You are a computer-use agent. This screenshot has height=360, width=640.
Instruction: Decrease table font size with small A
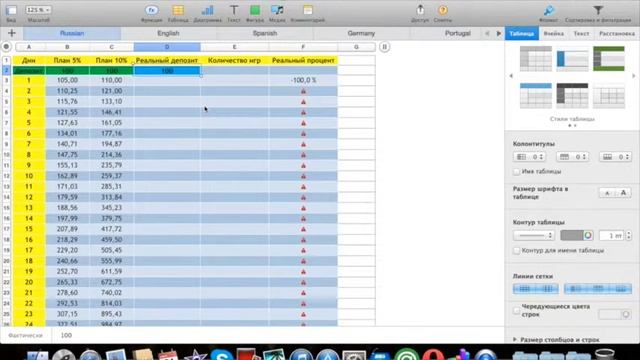[607, 193]
